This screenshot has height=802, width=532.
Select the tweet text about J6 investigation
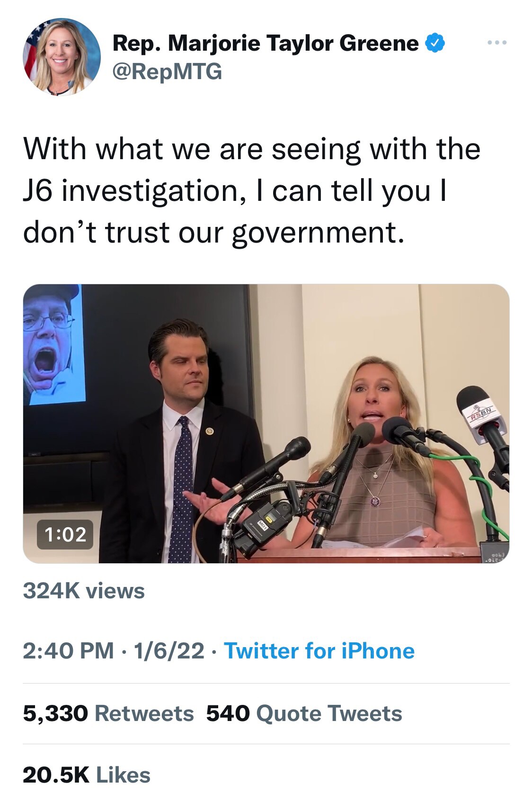point(251,190)
